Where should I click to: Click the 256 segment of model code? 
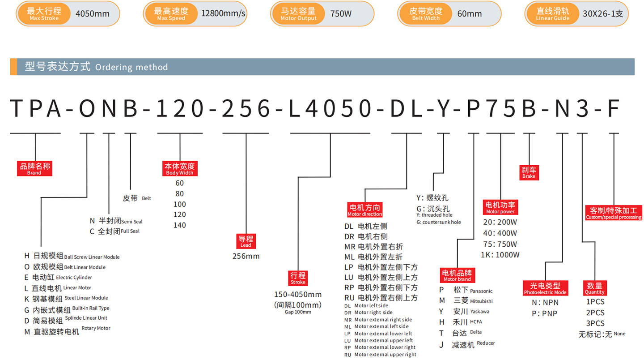click(x=246, y=109)
